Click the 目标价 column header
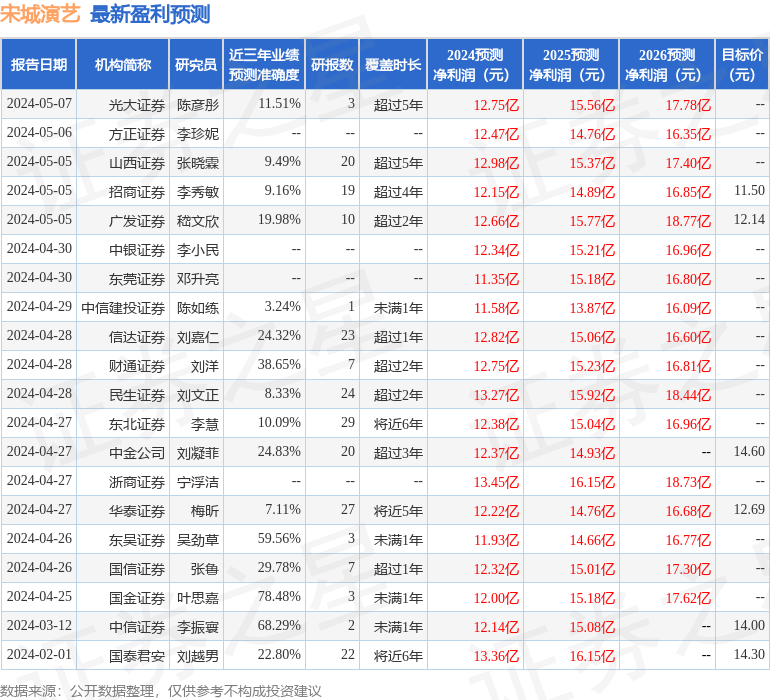The image size is (770, 700). coord(742,64)
